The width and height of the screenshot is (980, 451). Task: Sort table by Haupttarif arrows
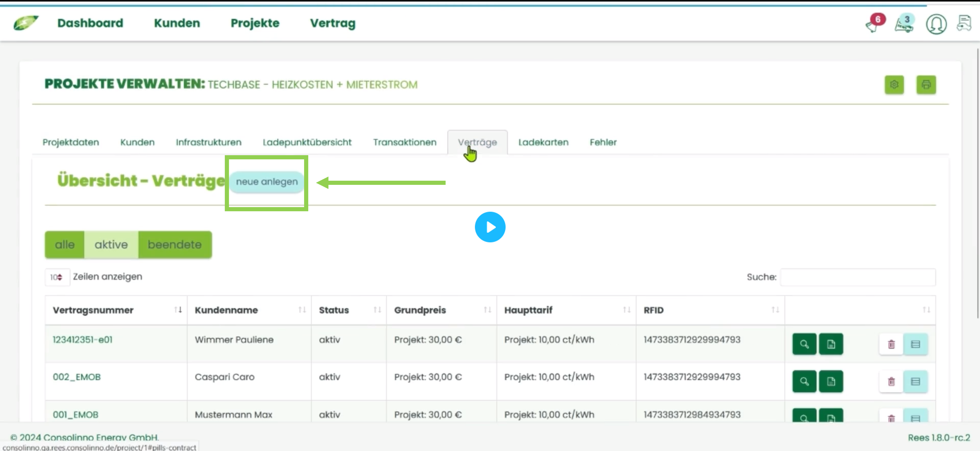pos(627,310)
